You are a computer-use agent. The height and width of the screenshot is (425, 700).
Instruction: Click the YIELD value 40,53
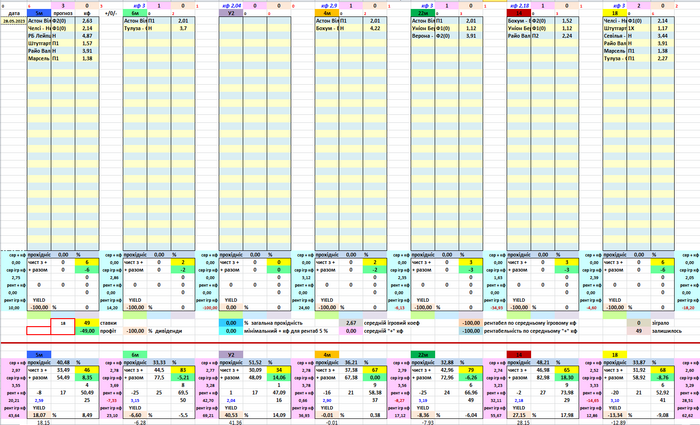231,415
